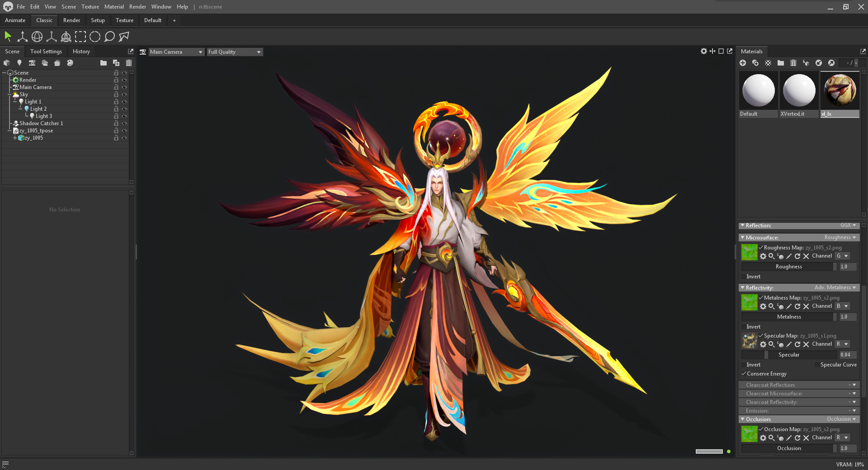Adjust the Specular slider
The image size is (868, 470).
(x=789, y=355)
